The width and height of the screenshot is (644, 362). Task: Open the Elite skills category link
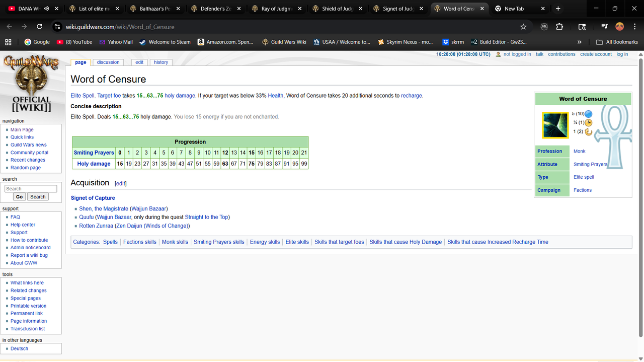297,242
